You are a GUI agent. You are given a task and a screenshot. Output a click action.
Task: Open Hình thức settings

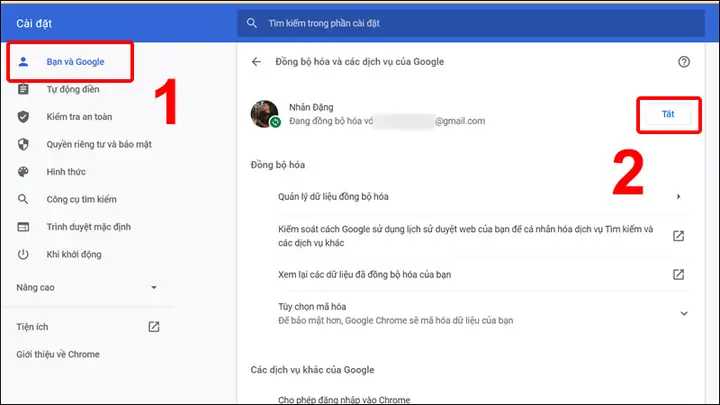tap(66, 172)
